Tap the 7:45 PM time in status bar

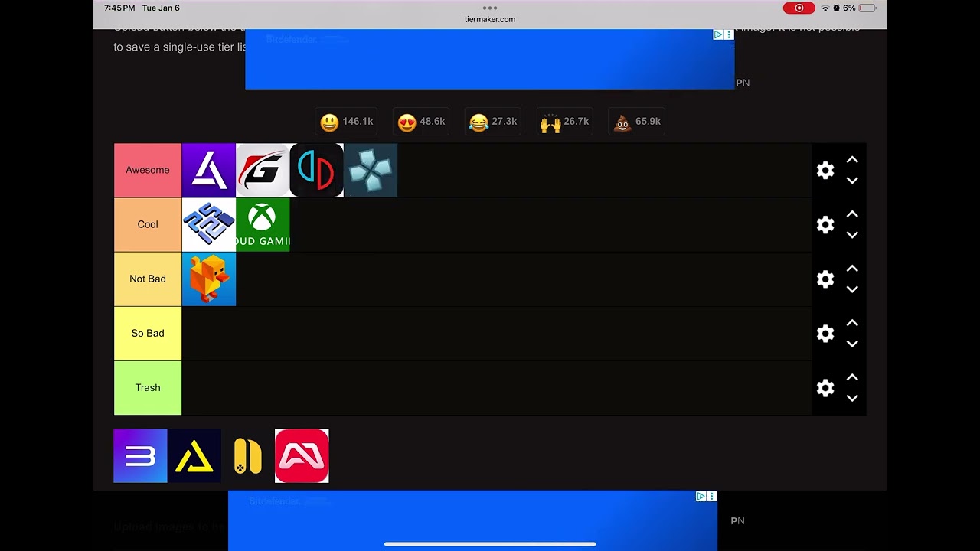(119, 8)
